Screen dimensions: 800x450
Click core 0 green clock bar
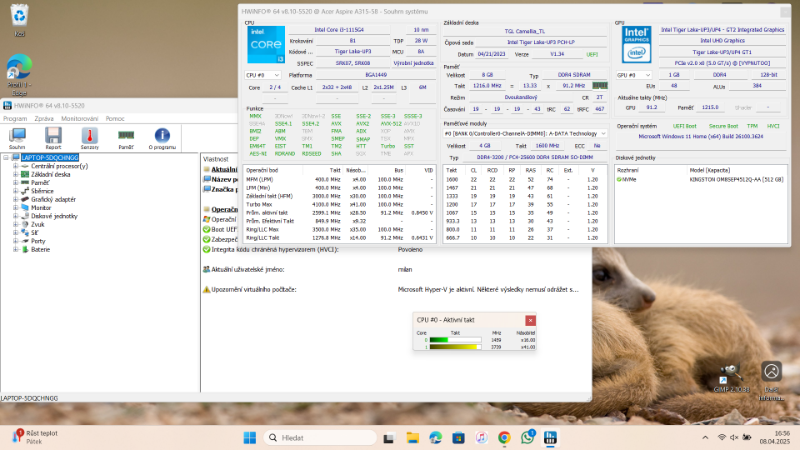click(x=455, y=340)
